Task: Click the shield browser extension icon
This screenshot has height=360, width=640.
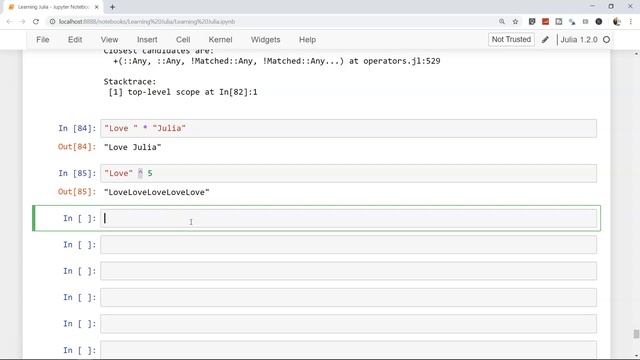Action: pyautogui.click(x=532, y=22)
